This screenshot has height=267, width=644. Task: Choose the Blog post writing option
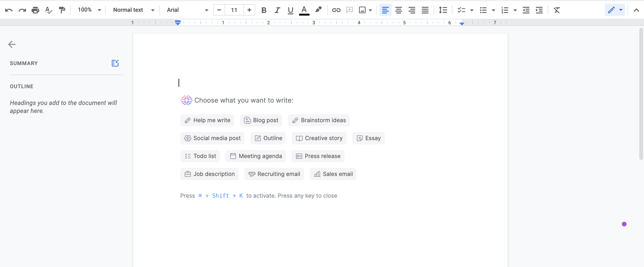[x=261, y=120]
